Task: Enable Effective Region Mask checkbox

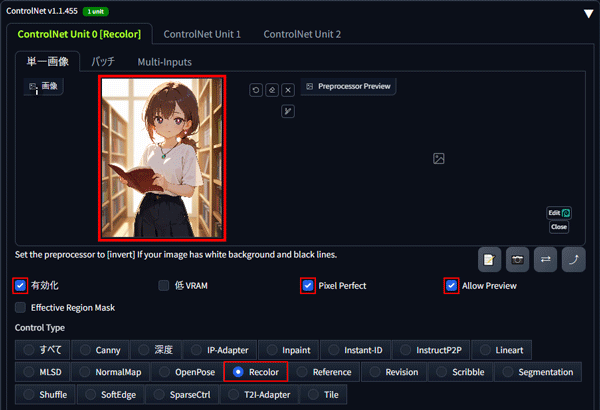Action: click(20, 307)
